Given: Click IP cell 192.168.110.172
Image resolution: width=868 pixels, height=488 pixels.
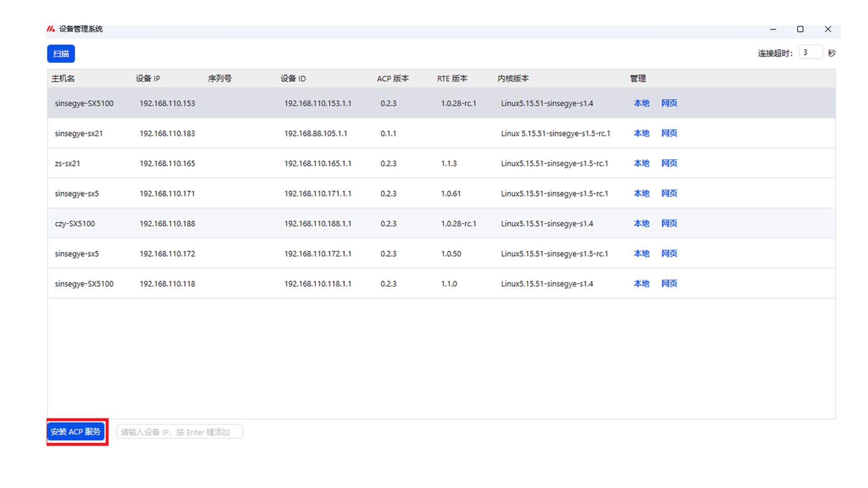Looking at the screenshot, I should (167, 254).
